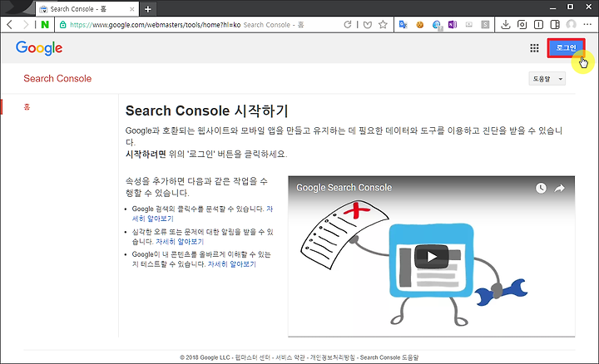Viewport: 599px width, 364px height.
Task: Open the browser three-dots menu
Action: click(x=587, y=24)
